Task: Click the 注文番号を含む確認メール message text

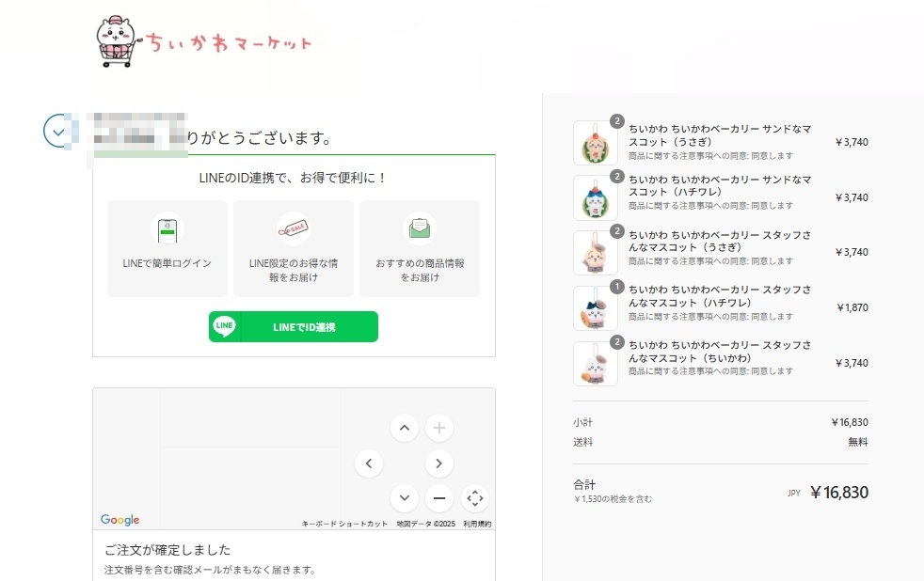Action: coord(211,570)
